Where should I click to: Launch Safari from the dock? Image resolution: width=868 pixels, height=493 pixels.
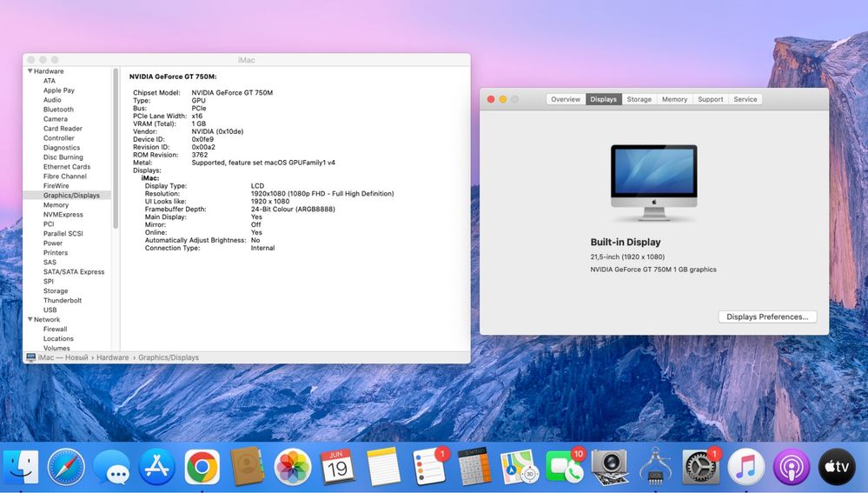(x=66, y=467)
